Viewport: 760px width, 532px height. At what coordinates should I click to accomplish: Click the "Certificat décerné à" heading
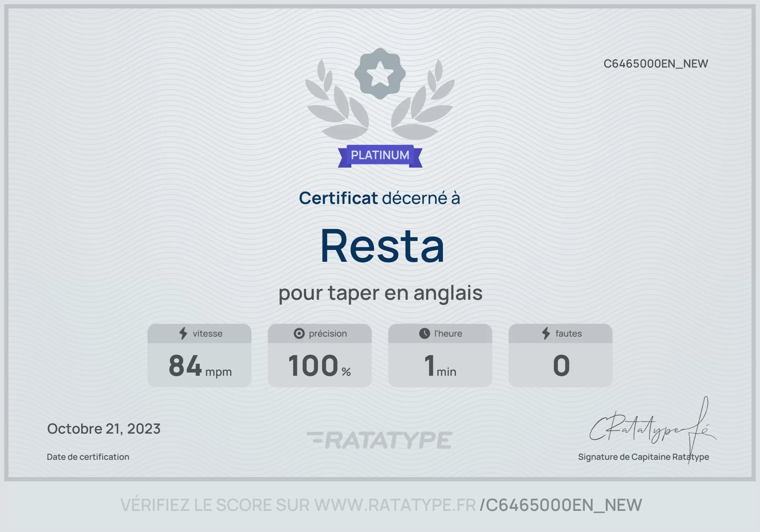click(380, 198)
